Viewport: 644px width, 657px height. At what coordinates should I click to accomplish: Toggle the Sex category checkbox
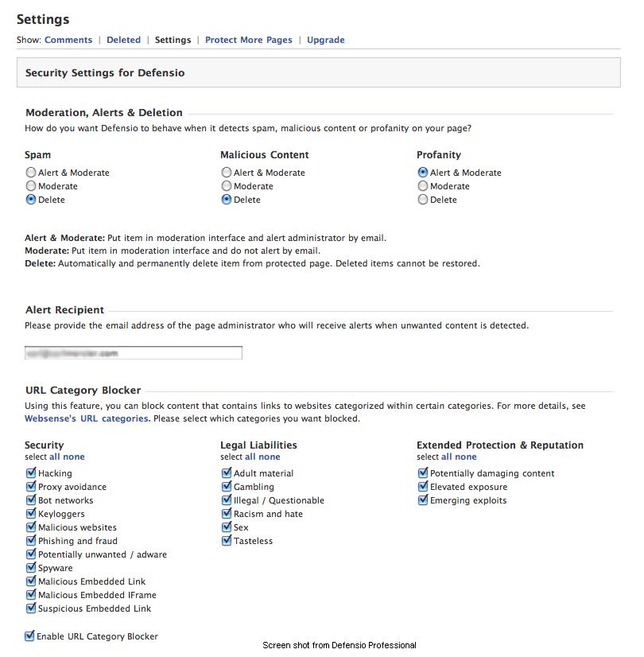(x=227, y=527)
